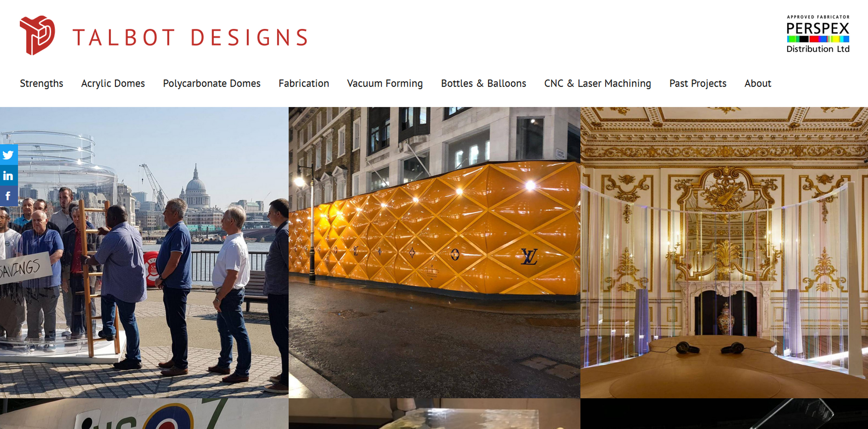Click the TALBOT DESIGNS title text

[x=190, y=37]
